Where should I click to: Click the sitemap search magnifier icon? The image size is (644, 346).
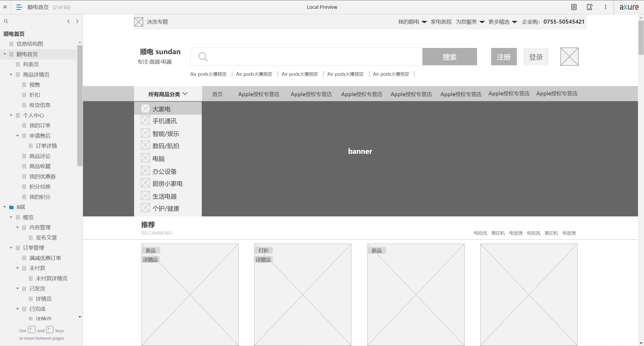click(6, 21)
